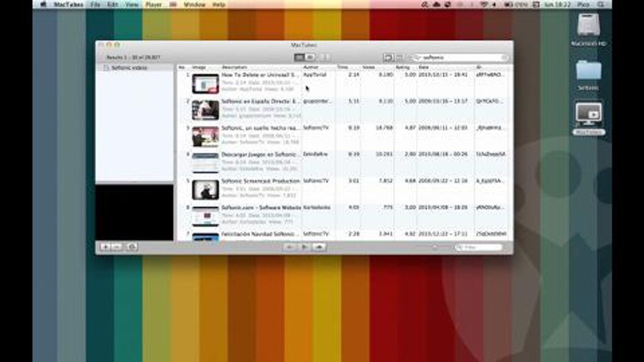Open the Window menu
This screenshot has width=644, height=362.
click(195, 5)
